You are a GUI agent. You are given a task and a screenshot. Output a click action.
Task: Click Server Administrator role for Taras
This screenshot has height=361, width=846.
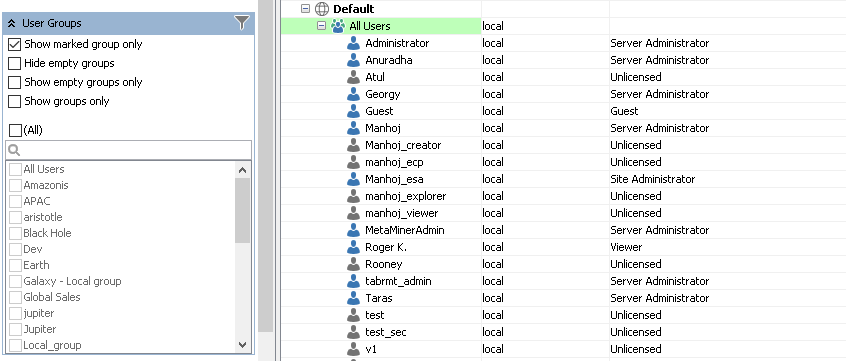click(659, 298)
